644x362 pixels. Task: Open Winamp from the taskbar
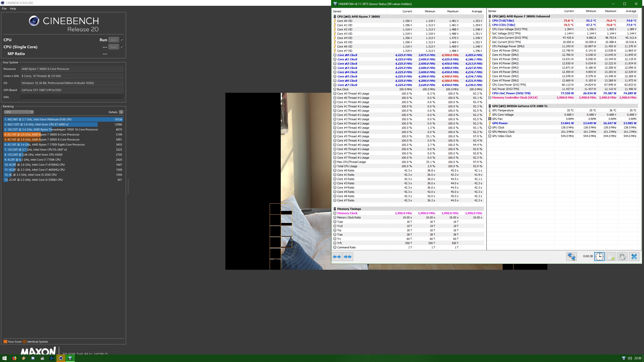pos(23,358)
